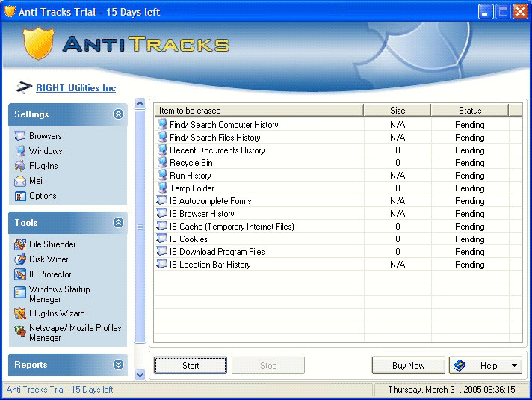Screen dimensions: 532x400
Task: Open the Help button dropdown arrow
Action: (x=514, y=366)
